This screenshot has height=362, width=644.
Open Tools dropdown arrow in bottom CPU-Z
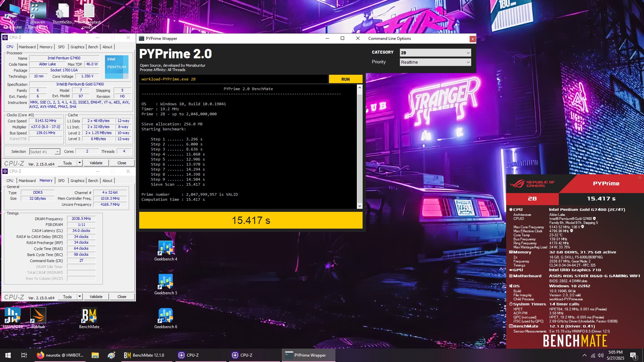pyautogui.click(x=79, y=297)
